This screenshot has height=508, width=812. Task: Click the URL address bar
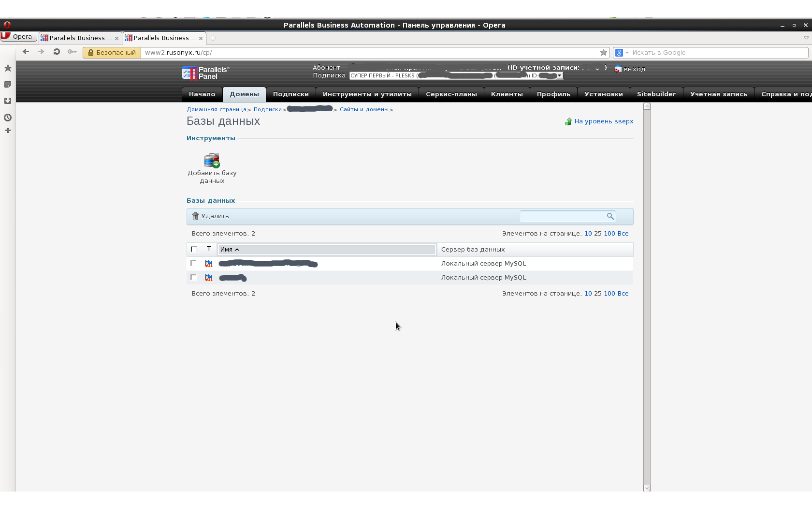click(x=370, y=53)
